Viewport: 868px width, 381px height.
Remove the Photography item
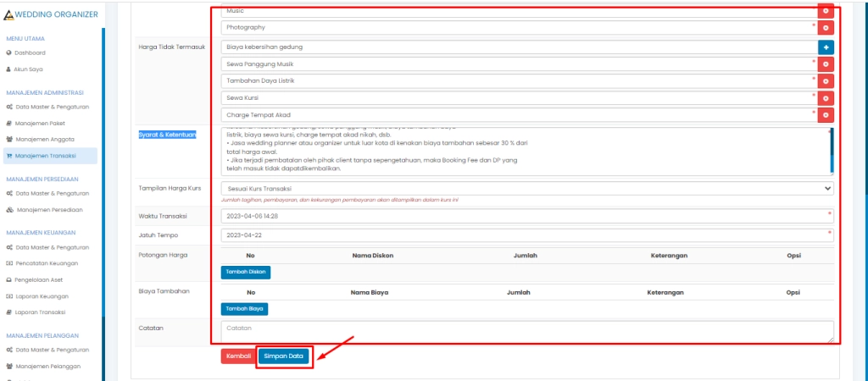tap(826, 28)
